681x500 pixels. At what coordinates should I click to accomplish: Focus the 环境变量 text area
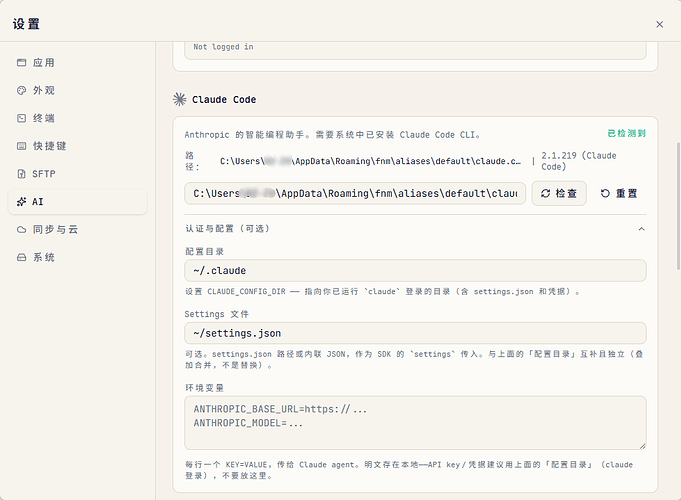pos(415,423)
